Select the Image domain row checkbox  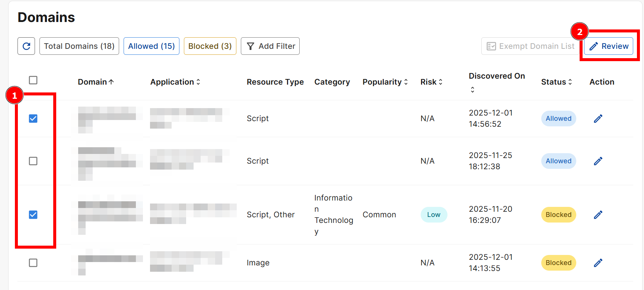pyautogui.click(x=33, y=263)
